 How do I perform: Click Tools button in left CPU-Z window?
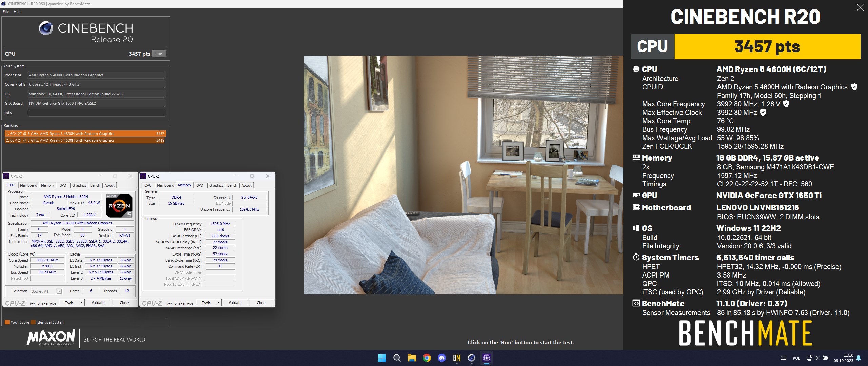click(69, 303)
